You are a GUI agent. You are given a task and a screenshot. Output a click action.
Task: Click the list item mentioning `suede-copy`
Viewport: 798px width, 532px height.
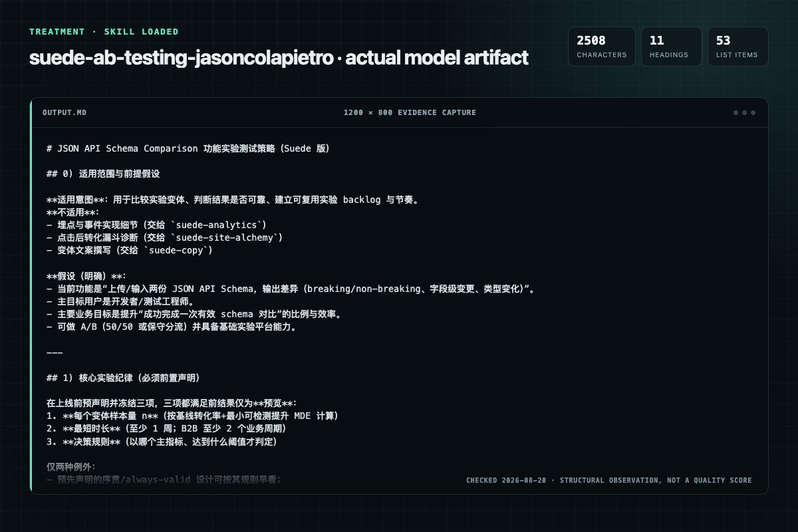point(131,250)
